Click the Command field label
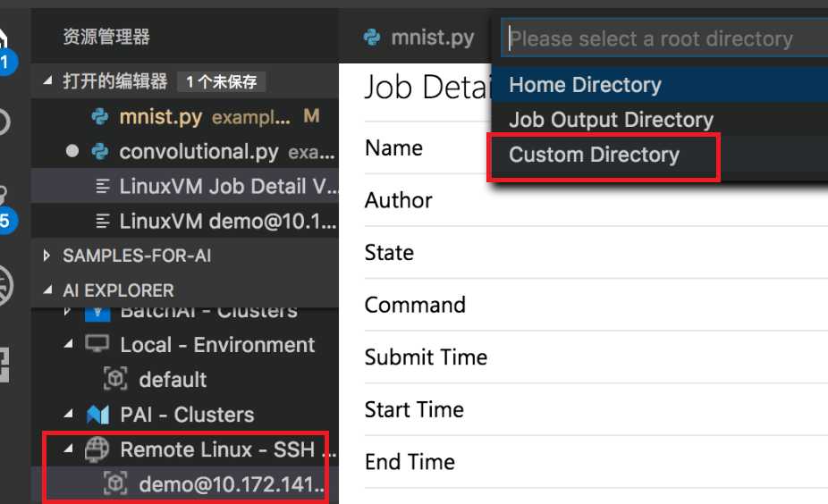This screenshot has width=828, height=504. (415, 305)
